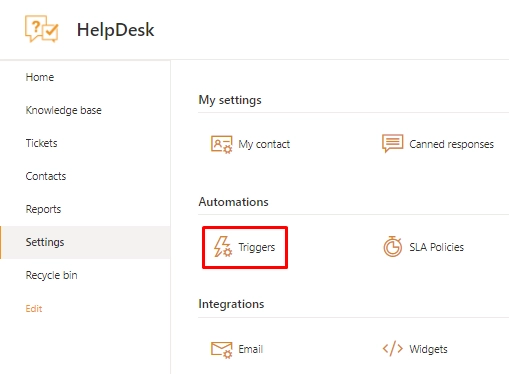Select the Settings sidebar item

85,242
